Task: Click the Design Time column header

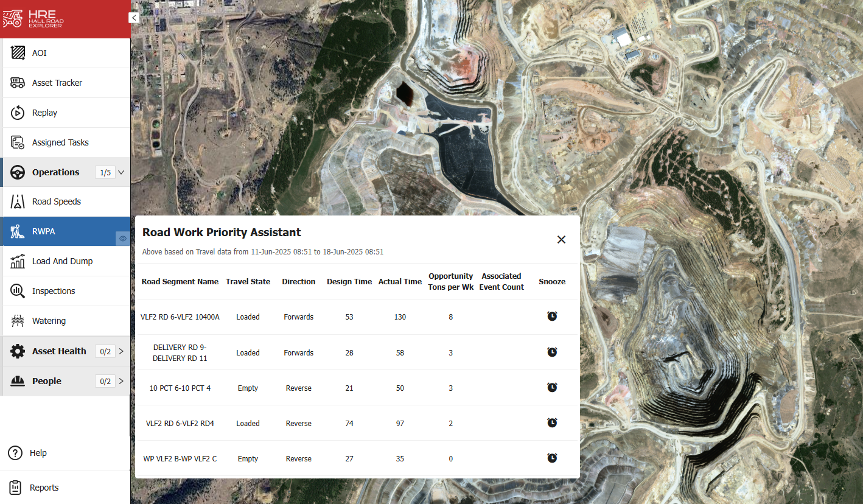Action: 349,282
